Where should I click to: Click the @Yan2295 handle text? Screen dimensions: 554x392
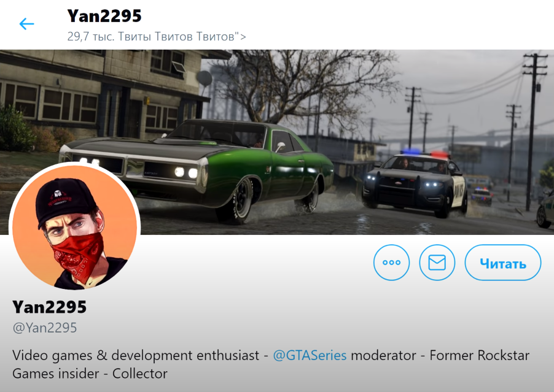(x=44, y=328)
